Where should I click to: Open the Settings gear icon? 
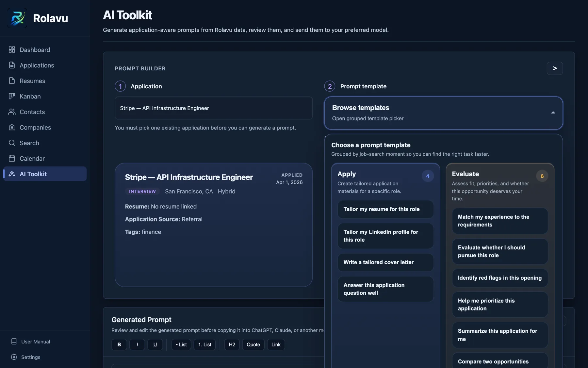14,357
